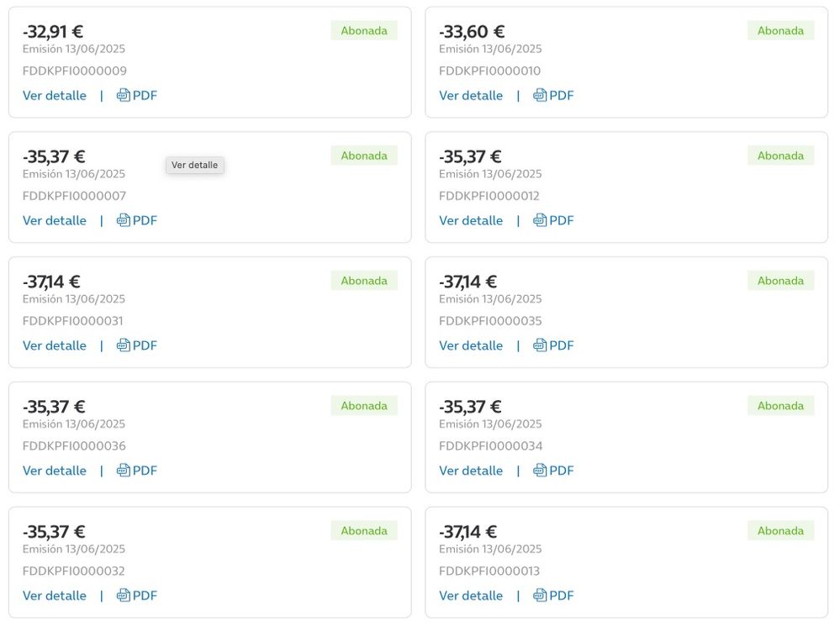
Task: Click PDF icon for invoice FDDKPFI0000034
Action: (540, 471)
